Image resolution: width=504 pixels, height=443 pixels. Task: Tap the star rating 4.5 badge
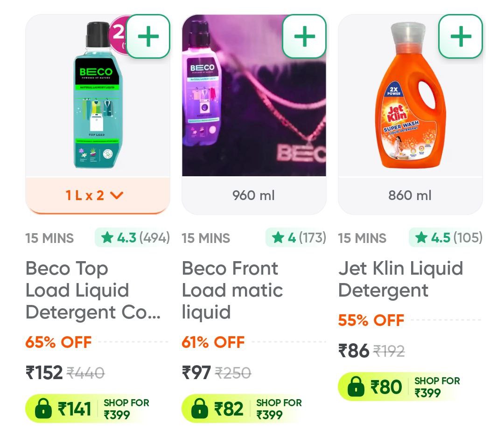tap(446, 238)
